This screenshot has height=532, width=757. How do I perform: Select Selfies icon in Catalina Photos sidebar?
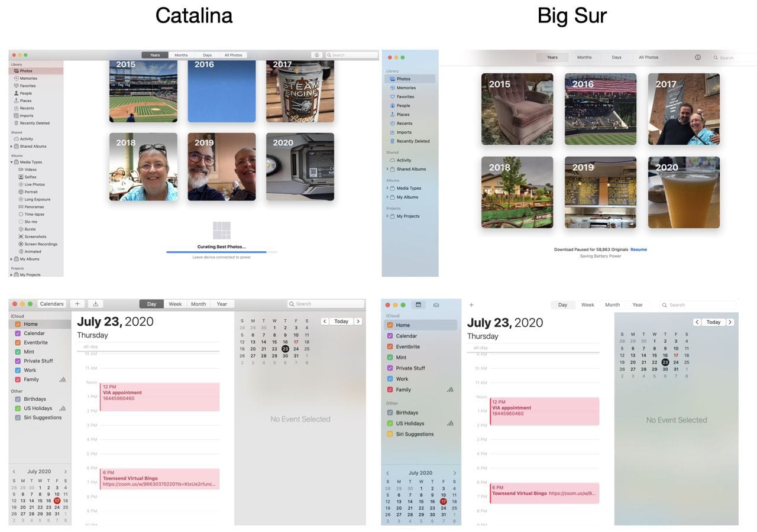click(21, 177)
